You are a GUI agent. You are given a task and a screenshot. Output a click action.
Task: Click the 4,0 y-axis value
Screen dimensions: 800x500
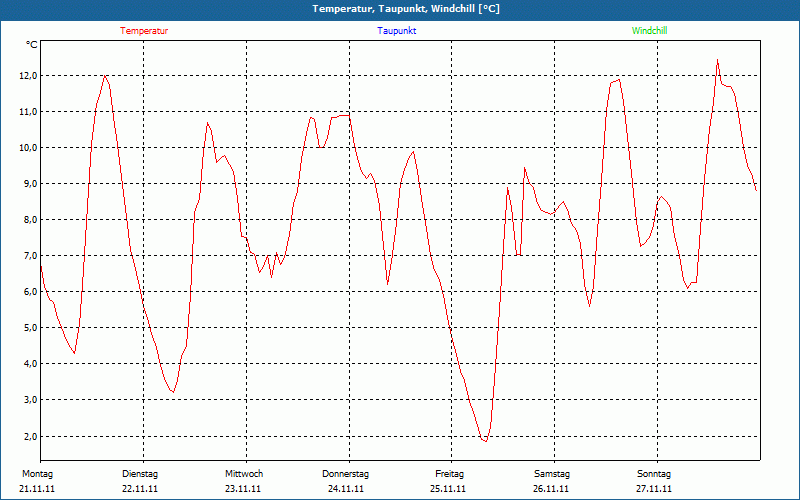[31, 364]
